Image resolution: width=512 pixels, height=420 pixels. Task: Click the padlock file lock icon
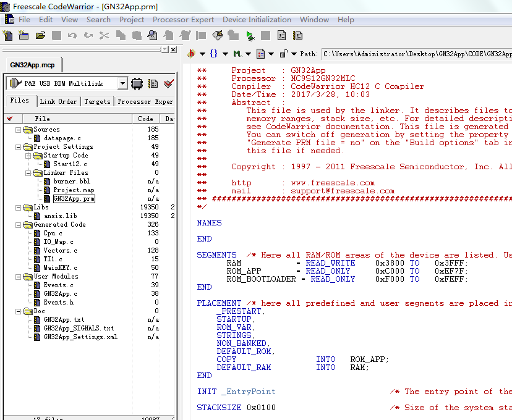tap(283, 54)
